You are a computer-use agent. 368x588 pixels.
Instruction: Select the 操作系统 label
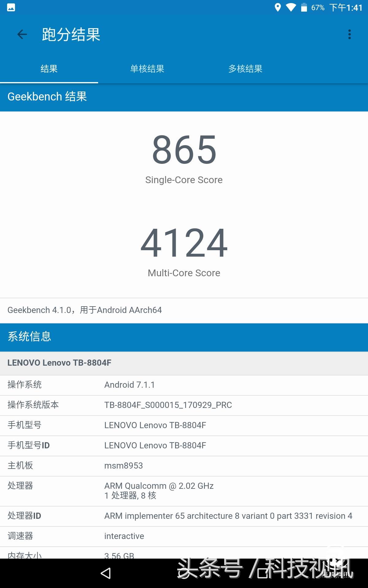pyautogui.click(x=25, y=385)
